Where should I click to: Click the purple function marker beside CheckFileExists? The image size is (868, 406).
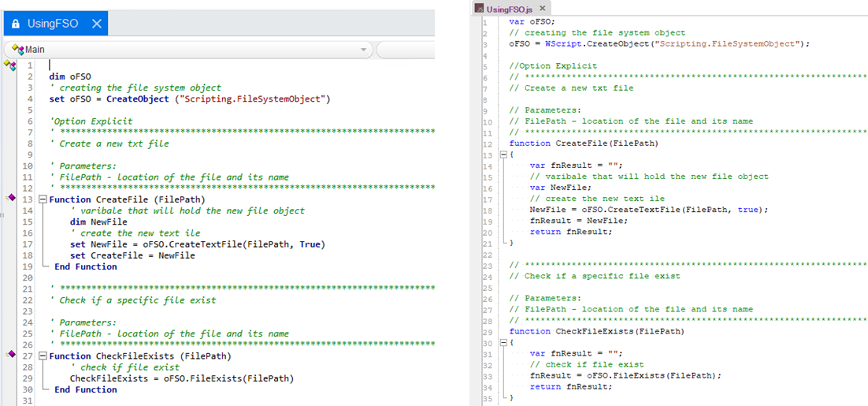tap(11, 356)
